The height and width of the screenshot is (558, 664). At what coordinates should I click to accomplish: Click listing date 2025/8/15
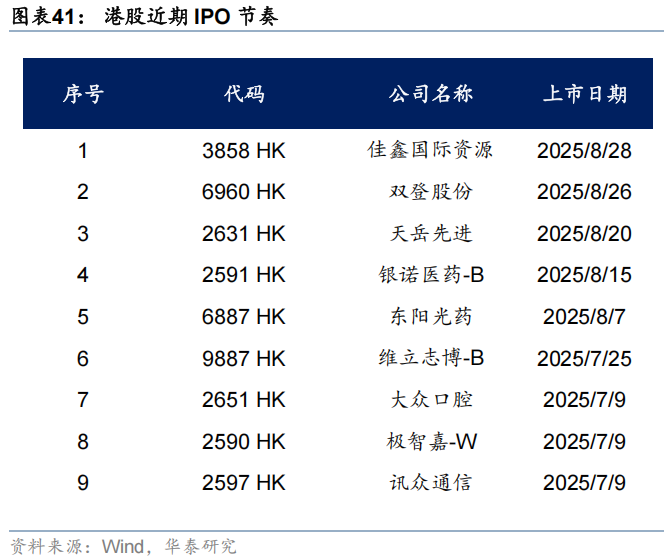584,275
